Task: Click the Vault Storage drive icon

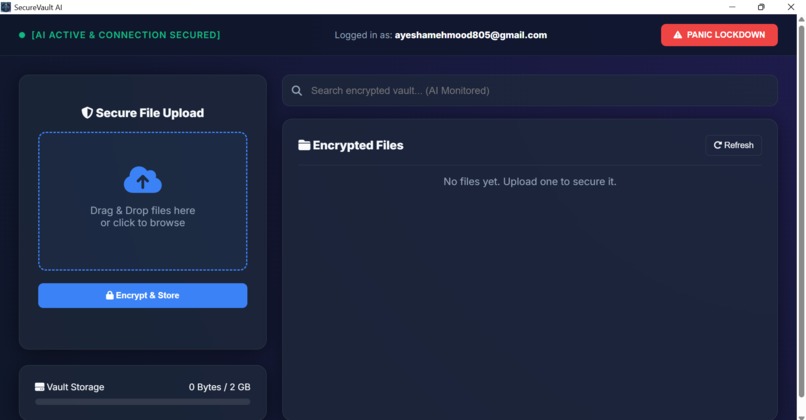Action: tap(40, 387)
